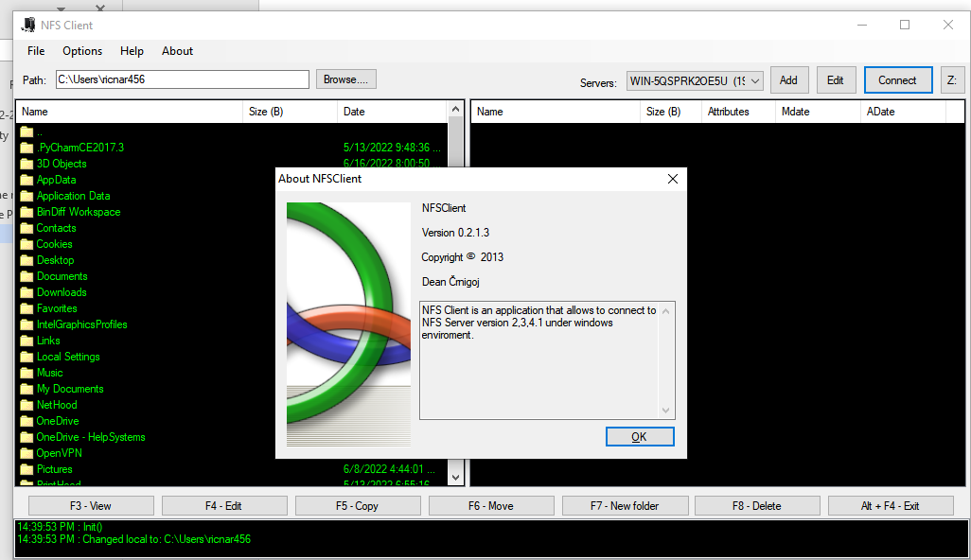The width and height of the screenshot is (971, 560).
Task: Close the About NFSClient dialog
Action: (x=673, y=179)
